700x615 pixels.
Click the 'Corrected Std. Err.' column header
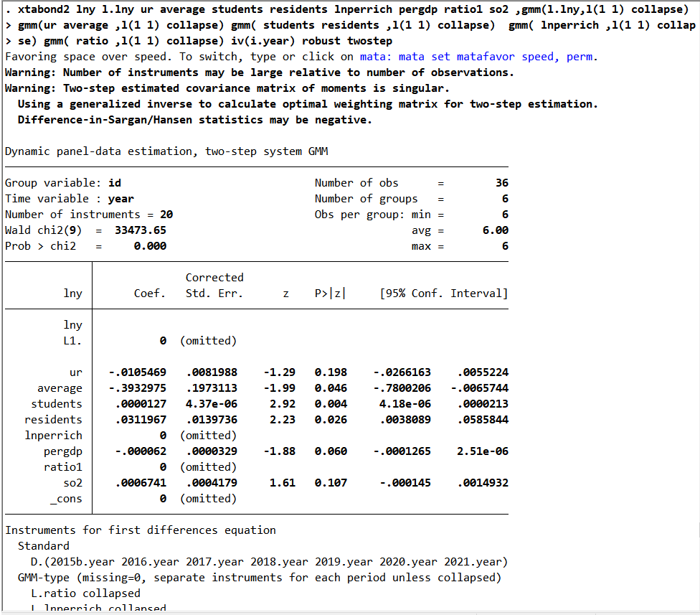coord(214,286)
